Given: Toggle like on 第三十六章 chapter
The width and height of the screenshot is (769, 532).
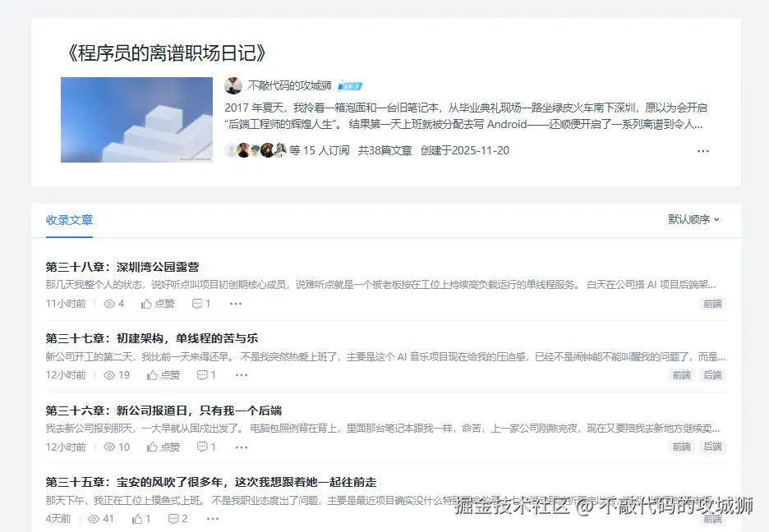Looking at the screenshot, I should pos(152,447).
